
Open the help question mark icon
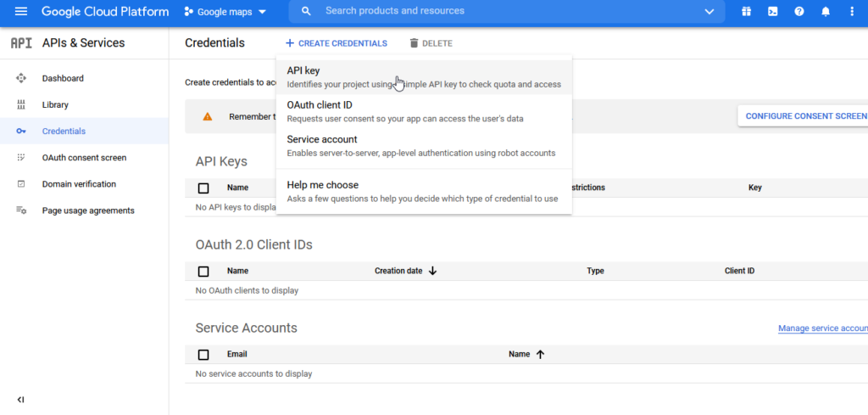pos(798,12)
